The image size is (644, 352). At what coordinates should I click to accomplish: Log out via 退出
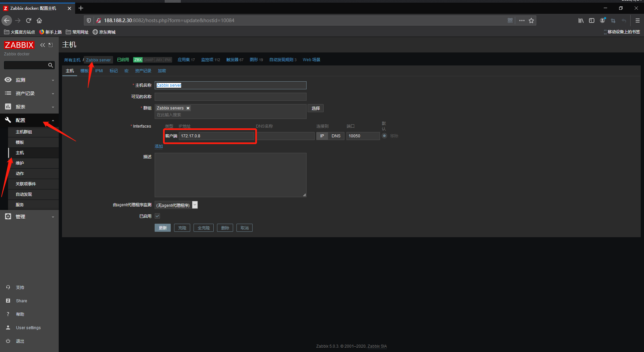point(20,341)
